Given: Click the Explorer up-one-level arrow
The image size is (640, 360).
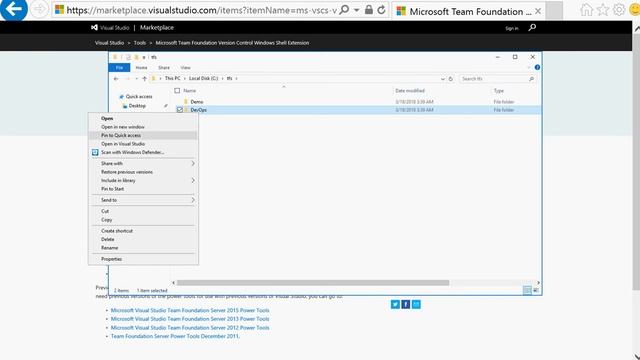Looking at the screenshot, I should tap(144, 79).
